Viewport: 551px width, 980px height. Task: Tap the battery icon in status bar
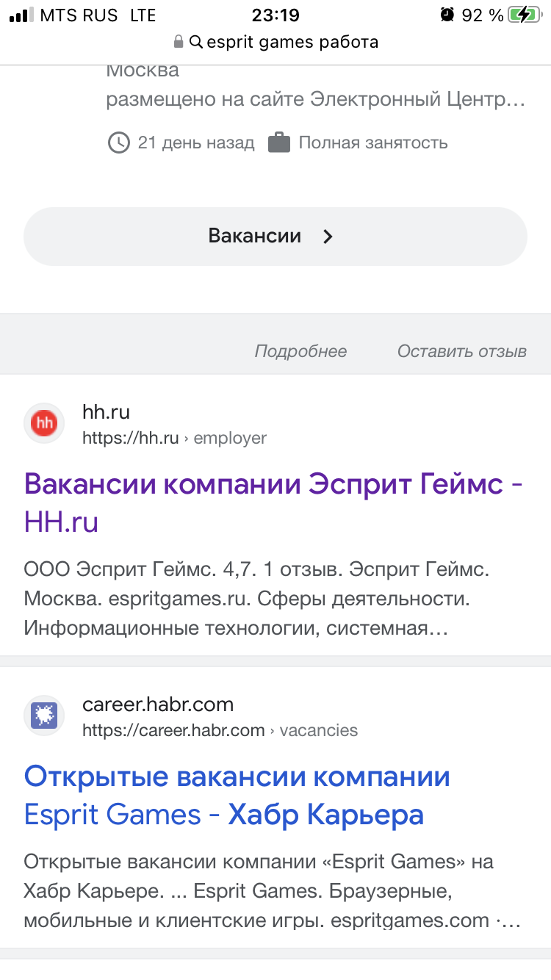[526, 15]
